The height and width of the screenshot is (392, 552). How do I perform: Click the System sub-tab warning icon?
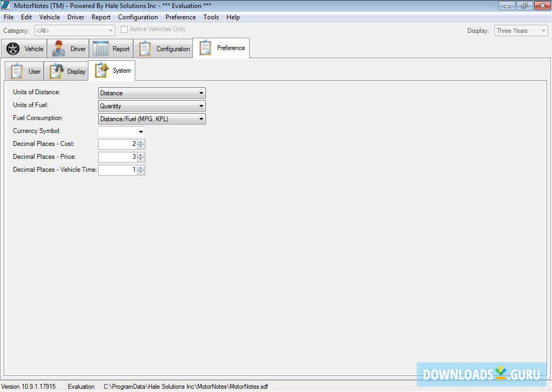click(x=102, y=70)
